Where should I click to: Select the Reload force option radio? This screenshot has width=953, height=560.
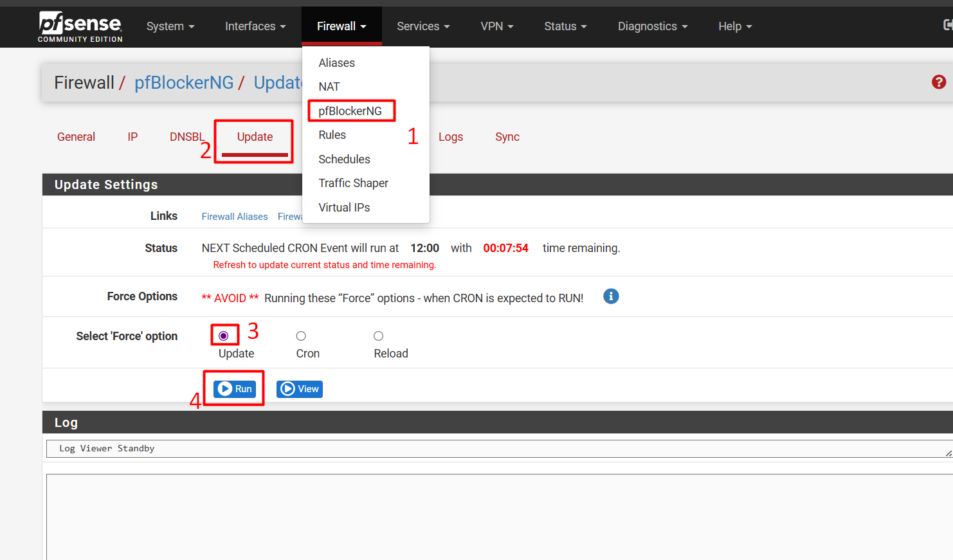tap(379, 336)
